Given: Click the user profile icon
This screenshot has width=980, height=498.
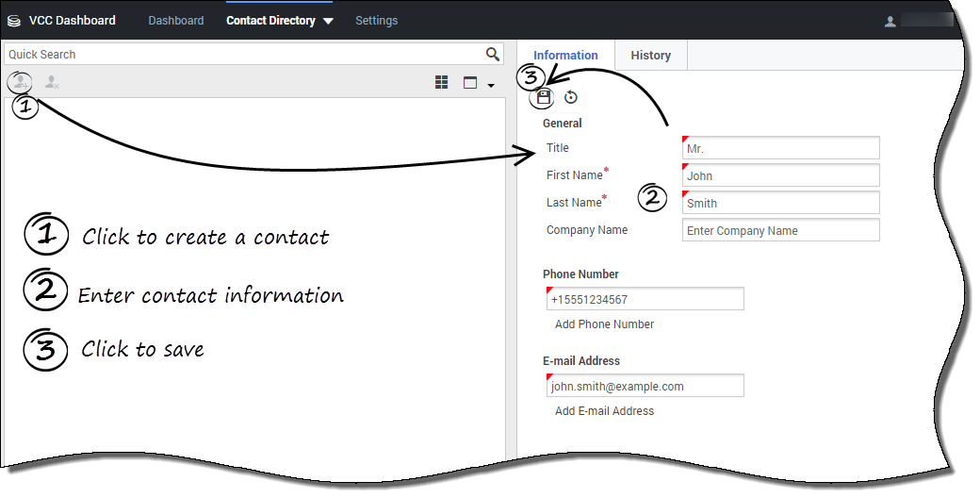Looking at the screenshot, I should (x=889, y=21).
